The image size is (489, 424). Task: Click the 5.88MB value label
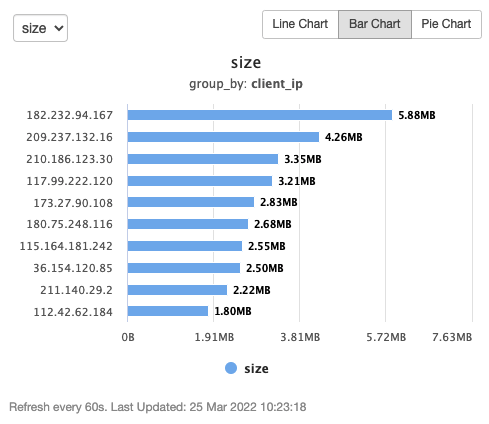(417, 115)
